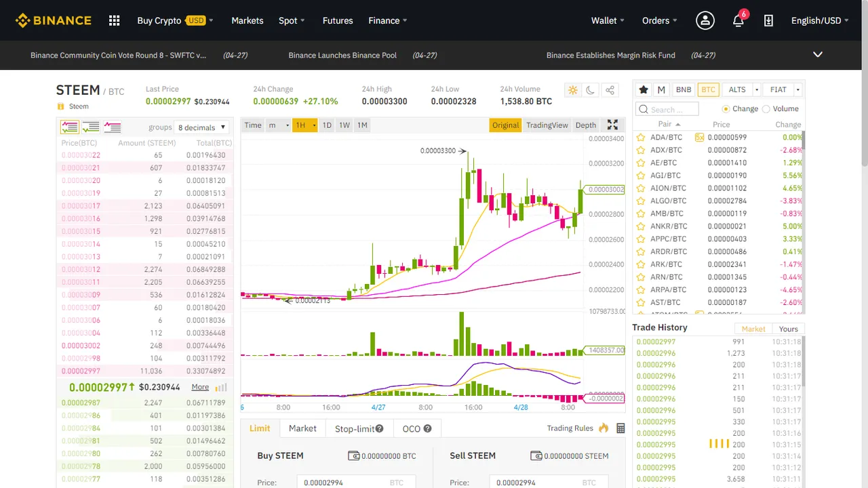Click the Buy STEEM Price input
This screenshot has width=868, height=488.
(x=356, y=483)
